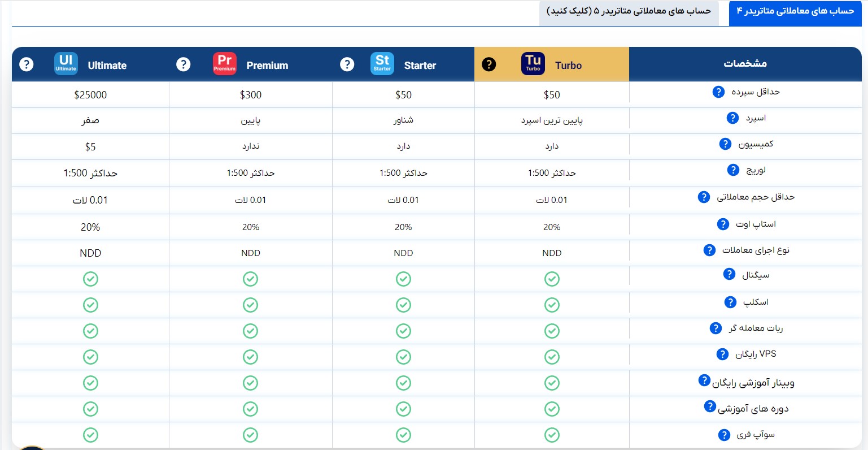Click the help icon next to کمیسیون

[725, 144]
